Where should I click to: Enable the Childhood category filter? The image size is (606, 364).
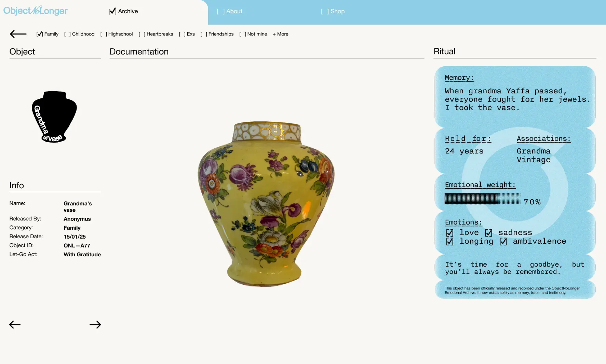tap(67, 34)
